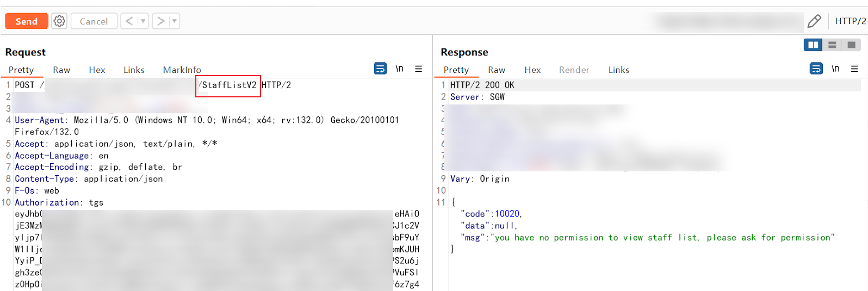The image size is (868, 291).
Task: Select the Render tab in Response
Action: click(574, 70)
